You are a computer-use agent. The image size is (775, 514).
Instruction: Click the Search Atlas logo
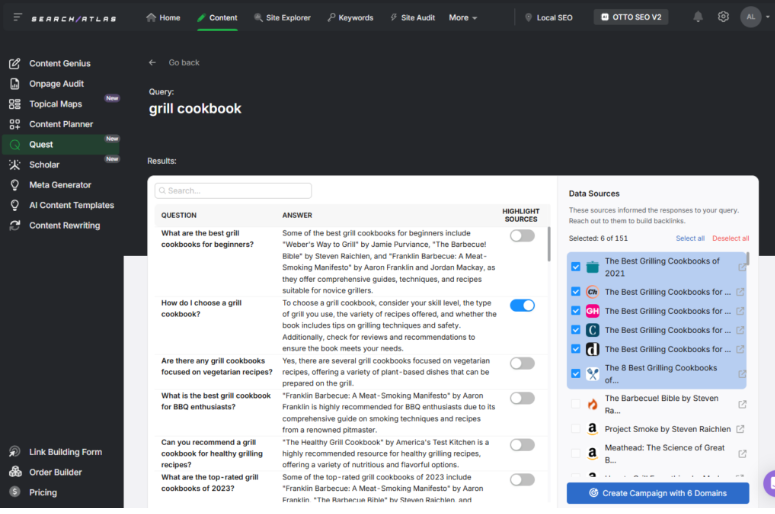click(74, 19)
